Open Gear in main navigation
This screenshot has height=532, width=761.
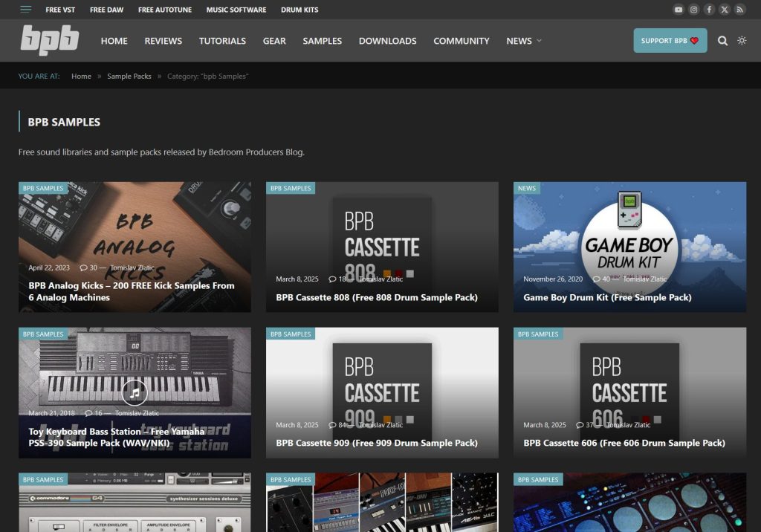(274, 41)
